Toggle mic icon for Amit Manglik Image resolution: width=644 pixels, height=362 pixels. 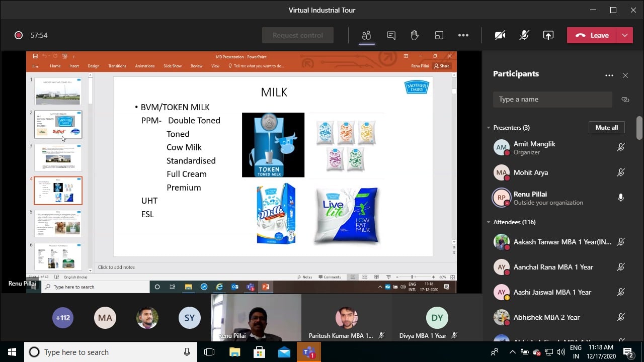point(621,147)
